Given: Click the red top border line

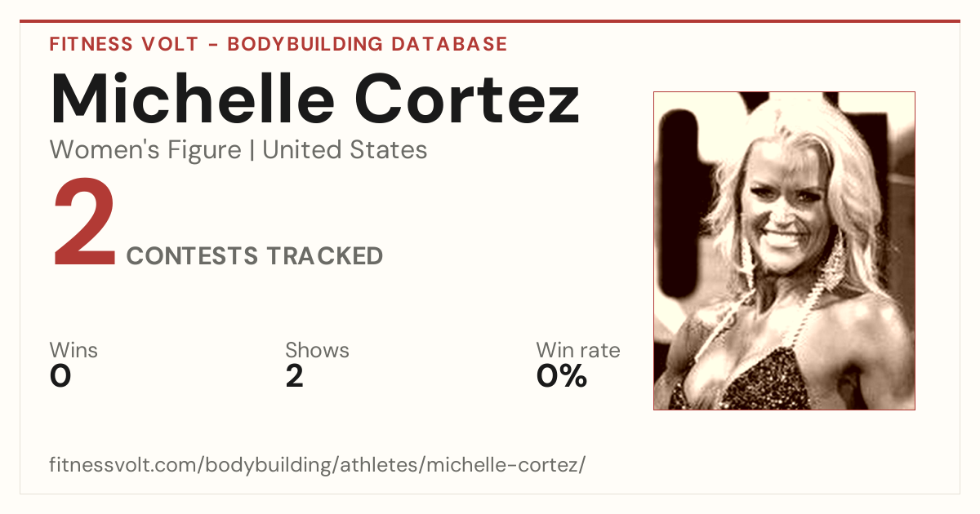Looking at the screenshot, I should pyautogui.click(x=490, y=21).
